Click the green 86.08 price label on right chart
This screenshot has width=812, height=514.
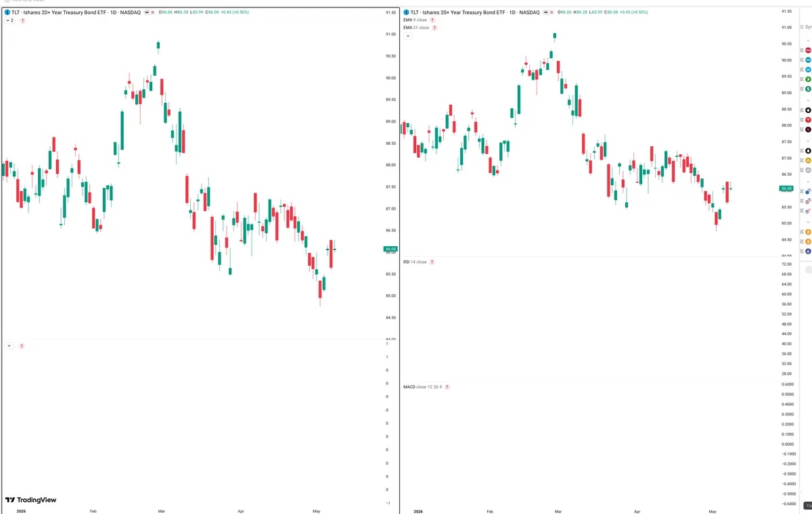[786, 188]
